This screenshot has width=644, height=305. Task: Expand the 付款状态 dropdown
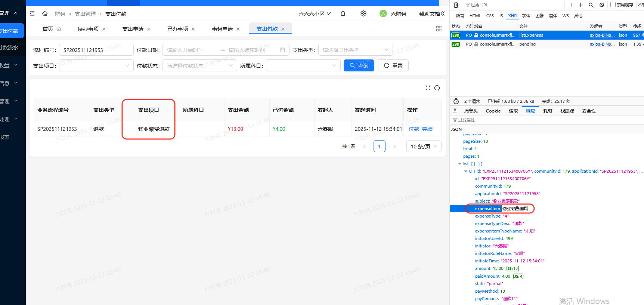199,66
